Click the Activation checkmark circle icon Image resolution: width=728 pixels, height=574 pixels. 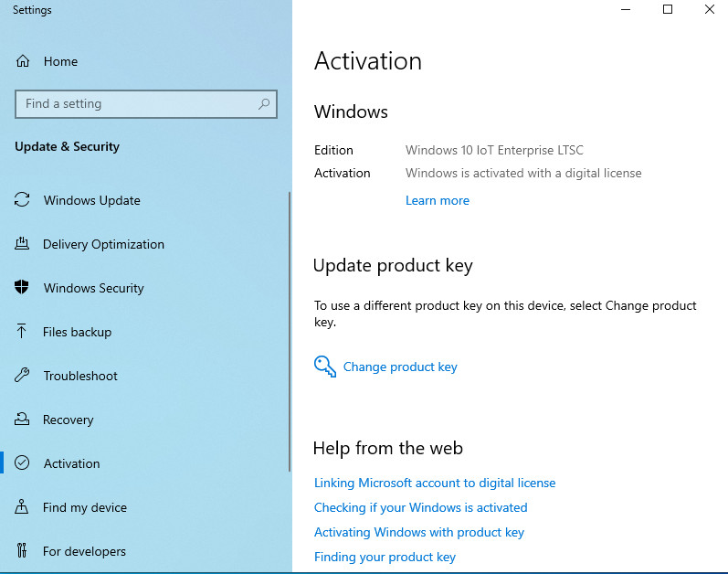point(22,462)
